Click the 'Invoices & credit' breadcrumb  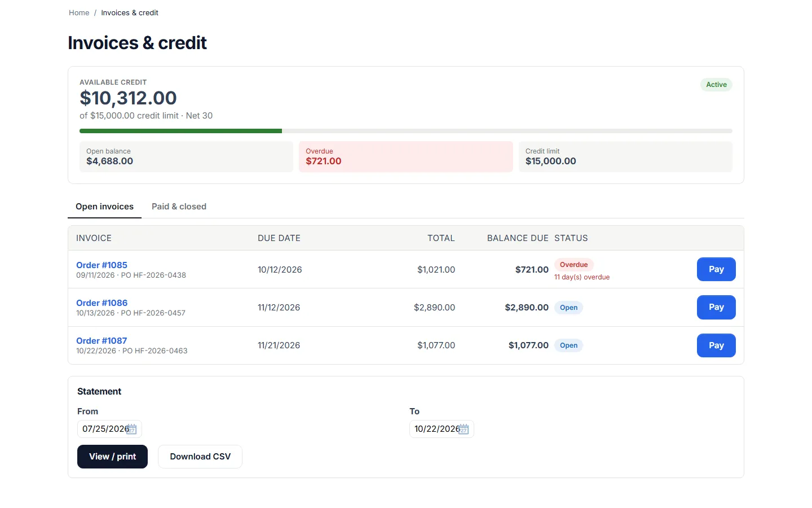tap(130, 12)
